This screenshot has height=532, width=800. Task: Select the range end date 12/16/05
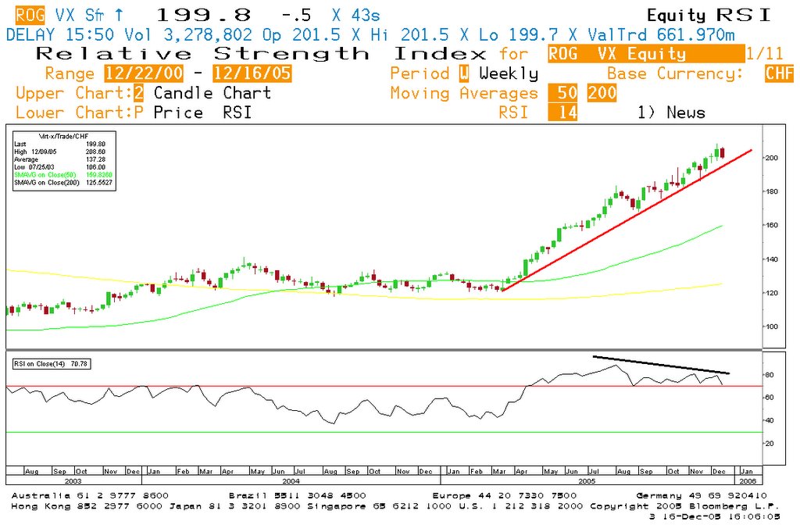click(252, 73)
